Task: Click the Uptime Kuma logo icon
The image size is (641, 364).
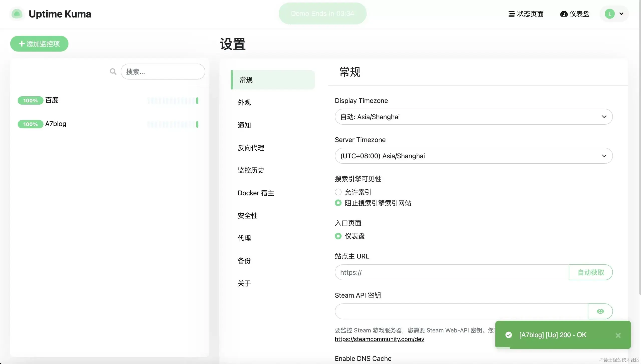Action: [17, 14]
